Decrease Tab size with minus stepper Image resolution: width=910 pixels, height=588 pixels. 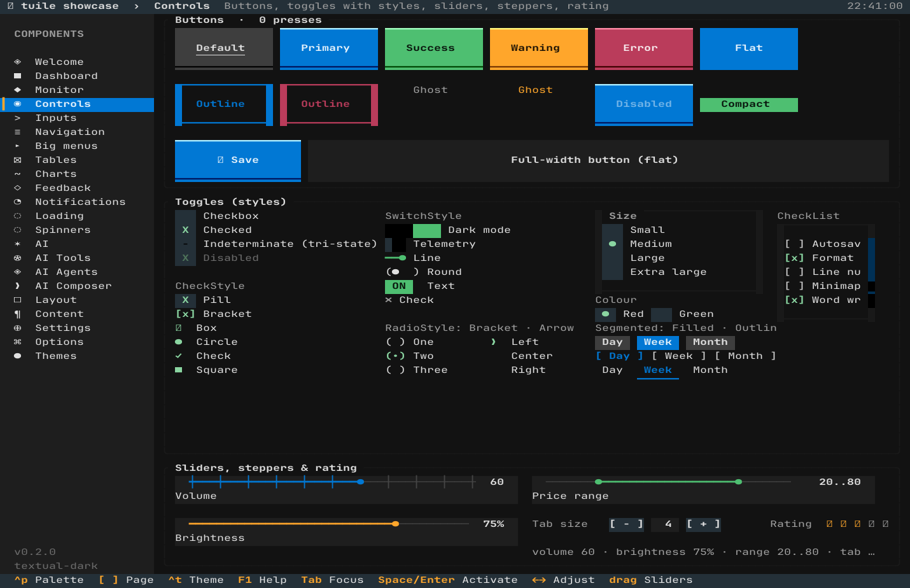point(626,524)
